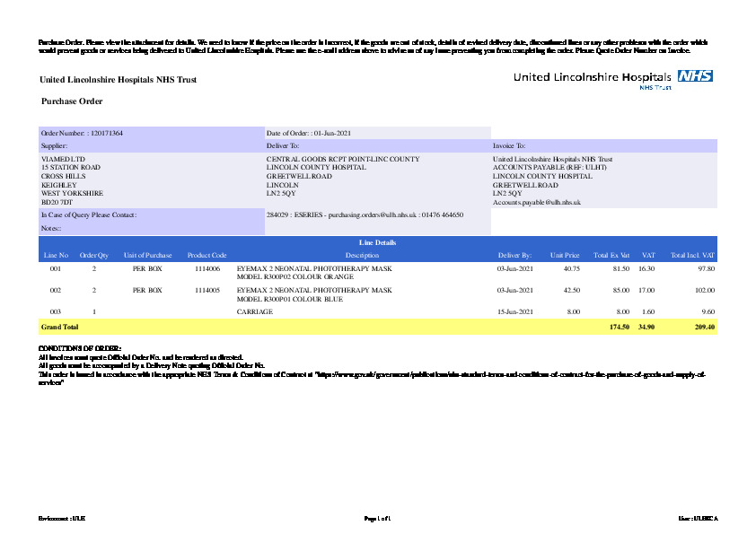Click the Accounts.payable@ulh.nhs.uk email address
756x534 pixels.
coord(537,203)
